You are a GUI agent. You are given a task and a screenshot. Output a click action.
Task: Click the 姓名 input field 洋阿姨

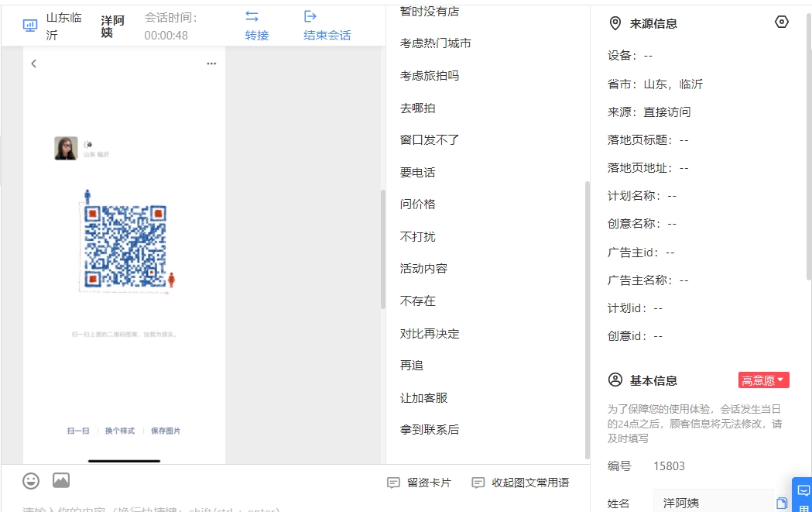tap(713, 503)
